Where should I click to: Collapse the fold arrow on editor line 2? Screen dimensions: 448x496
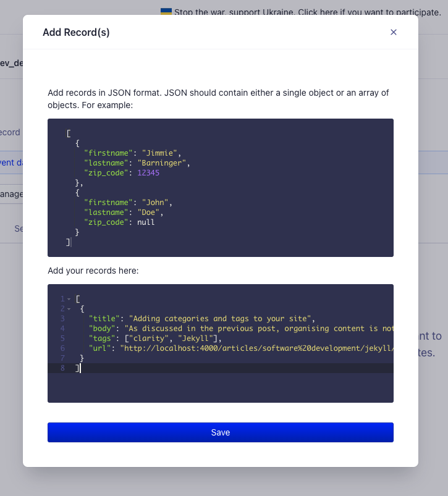click(x=69, y=309)
